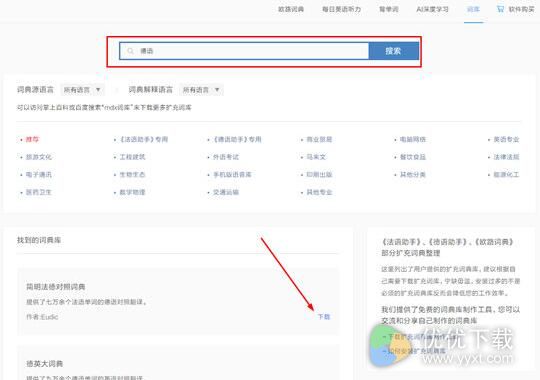Open the 工程建筑 category
This screenshot has height=380, width=540.
point(132,157)
